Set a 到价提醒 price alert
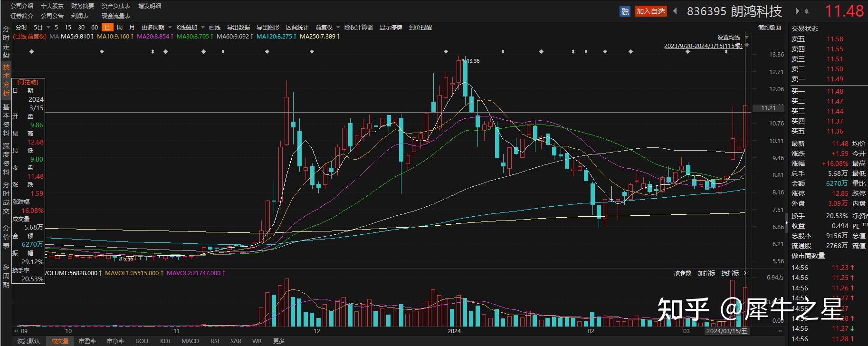This screenshot has height=346, width=868. (x=420, y=28)
